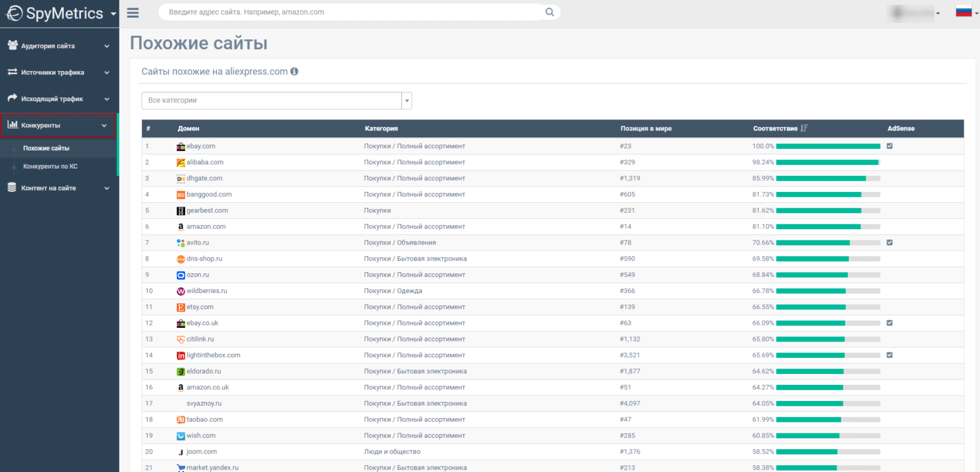This screenshot has width=980, height=472.
Task: Click the 85.99% match bar for dhgate.com
Action: point(828,178)
